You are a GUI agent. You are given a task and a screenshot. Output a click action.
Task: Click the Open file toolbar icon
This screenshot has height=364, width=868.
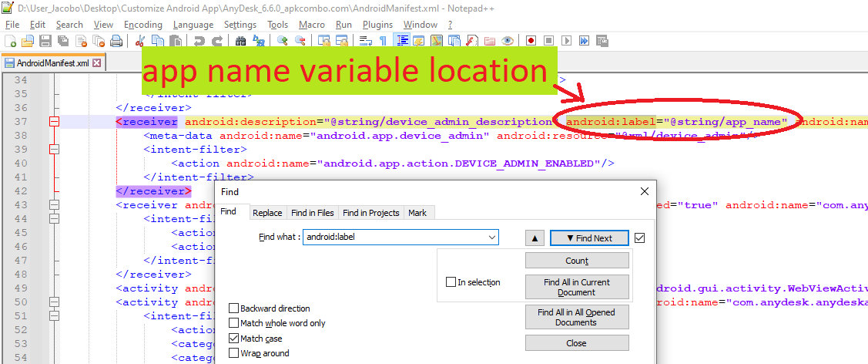pyautogui.click(x=28, y=41)
